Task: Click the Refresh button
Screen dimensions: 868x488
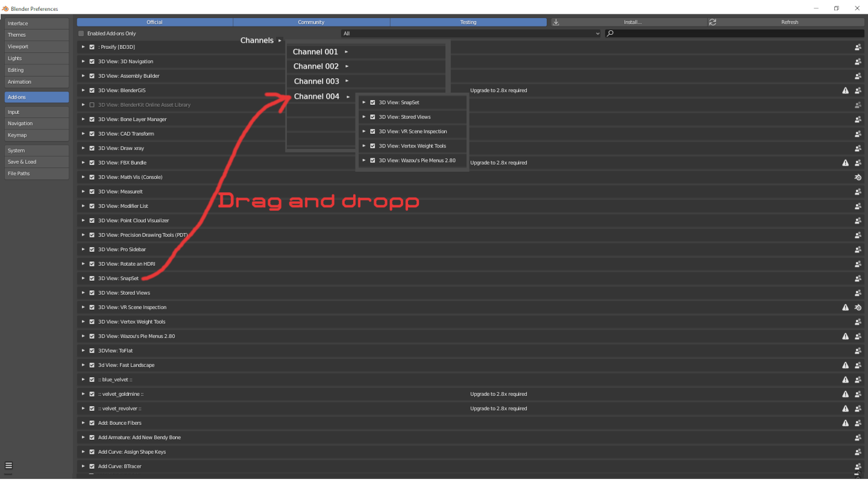Action: (786, 22)
